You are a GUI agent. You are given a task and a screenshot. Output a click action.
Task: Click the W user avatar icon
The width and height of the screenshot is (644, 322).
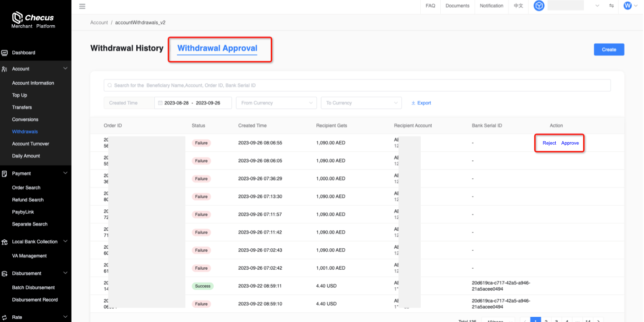(628, 6)
